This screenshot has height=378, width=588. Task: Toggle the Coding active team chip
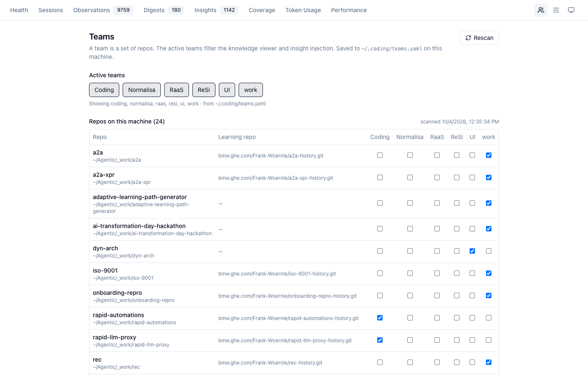(x=104, y=90)
